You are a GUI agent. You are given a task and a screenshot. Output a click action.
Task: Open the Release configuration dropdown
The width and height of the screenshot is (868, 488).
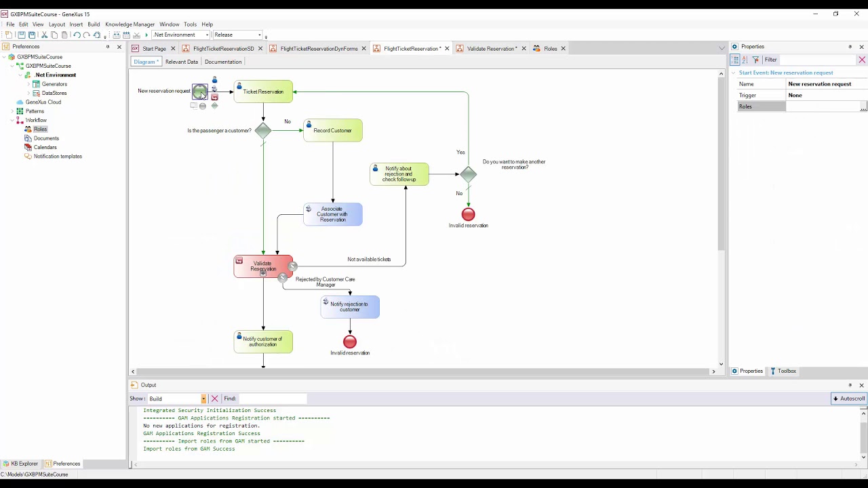258,35
